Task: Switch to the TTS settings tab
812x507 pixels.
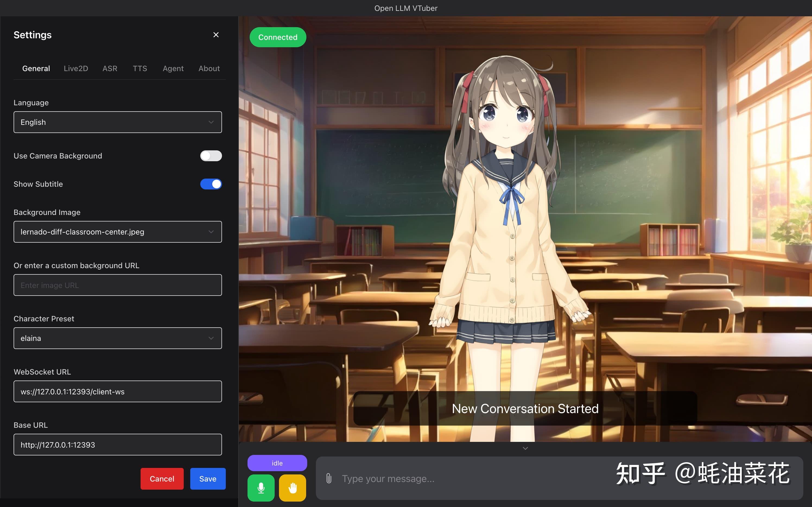Action: (x=140, y=68)
